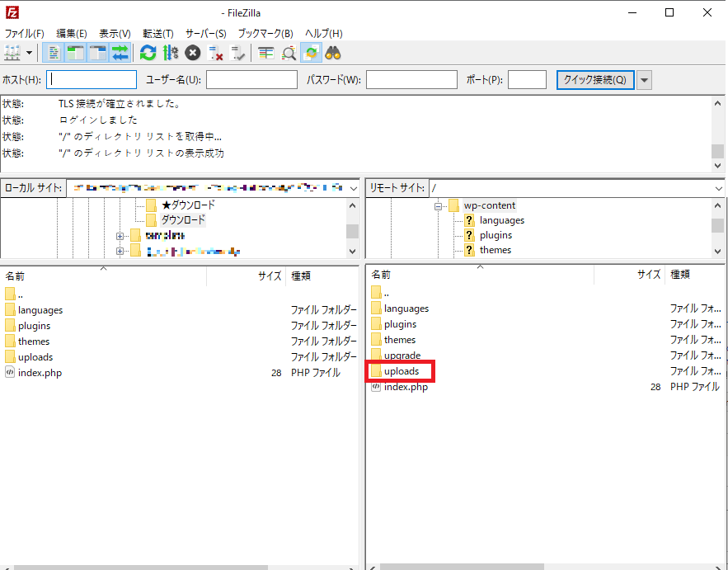Open the directory listing filters icon

pos(265,53)
